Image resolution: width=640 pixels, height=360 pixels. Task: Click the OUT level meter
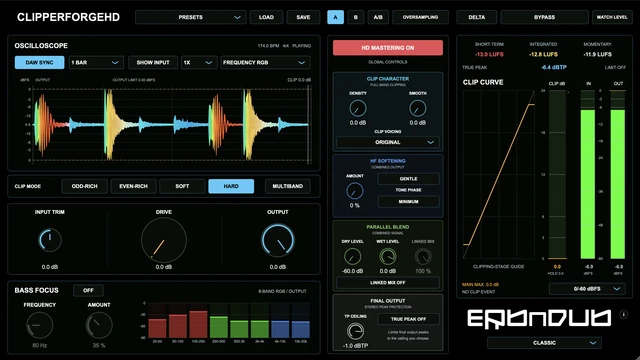pyautogui.click(x=618, y=175)
